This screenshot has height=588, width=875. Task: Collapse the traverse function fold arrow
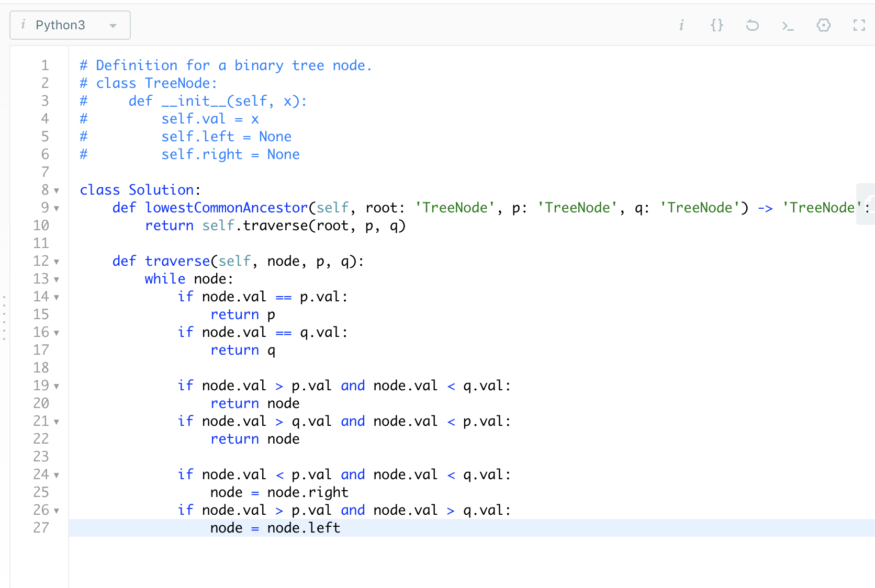pos(57,262)
